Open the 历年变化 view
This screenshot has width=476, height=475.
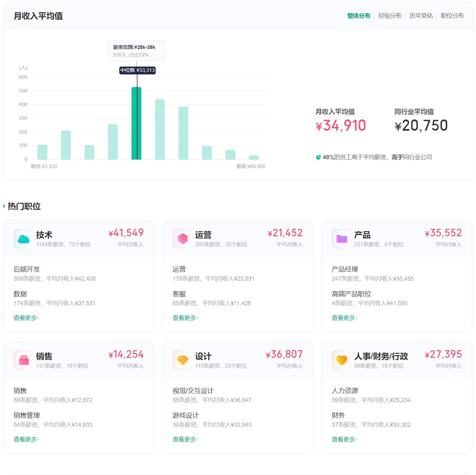click(421, 15)
